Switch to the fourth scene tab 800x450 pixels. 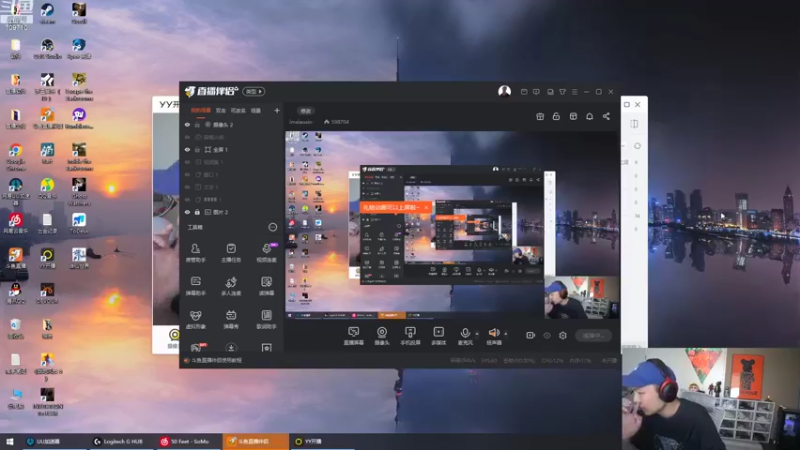click(256, 110)
